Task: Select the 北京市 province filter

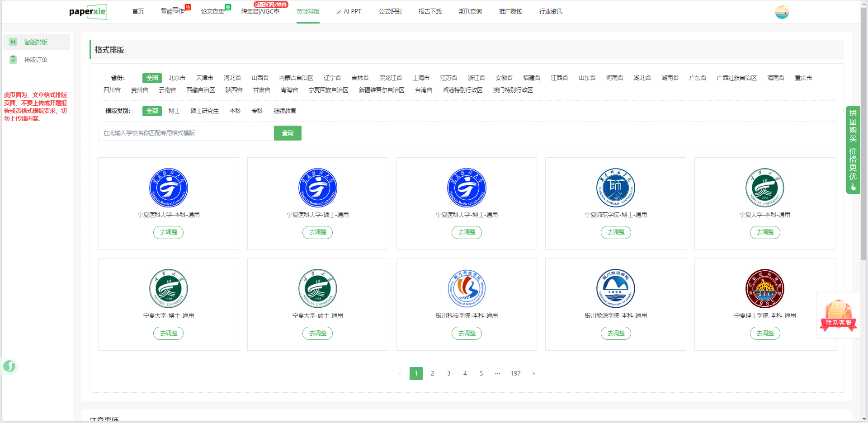Action: [x=177, y=78]
